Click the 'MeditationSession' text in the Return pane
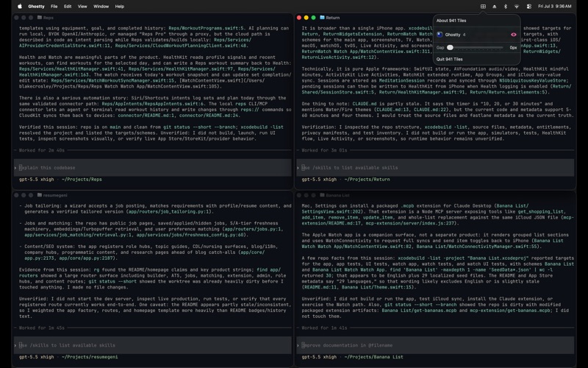The width and height of the screenshot is (588, 368). point(401,80)
